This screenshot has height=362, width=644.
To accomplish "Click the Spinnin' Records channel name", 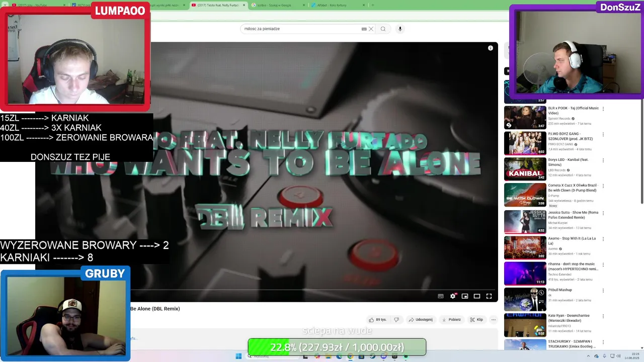I will tap(559, 119).
